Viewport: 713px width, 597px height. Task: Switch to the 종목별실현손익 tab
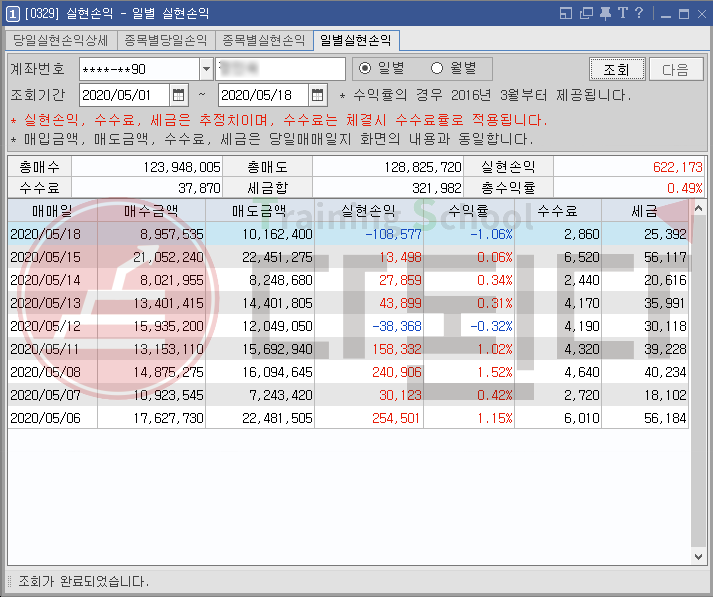tap(264, 40)
